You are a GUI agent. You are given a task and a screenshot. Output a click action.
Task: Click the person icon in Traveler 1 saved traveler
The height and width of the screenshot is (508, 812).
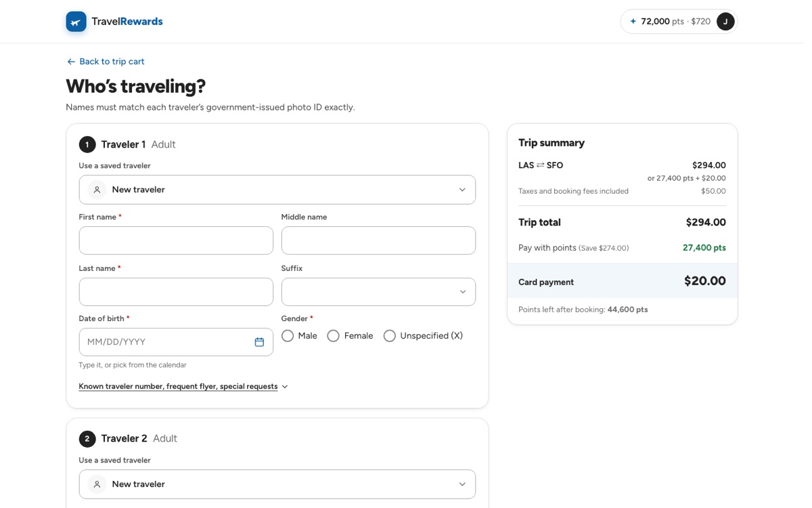coord(97,190)
